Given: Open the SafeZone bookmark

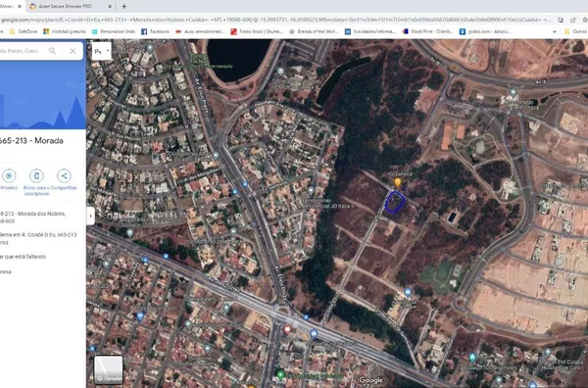Looking at the screenshot, I should (x=24, y=32).
